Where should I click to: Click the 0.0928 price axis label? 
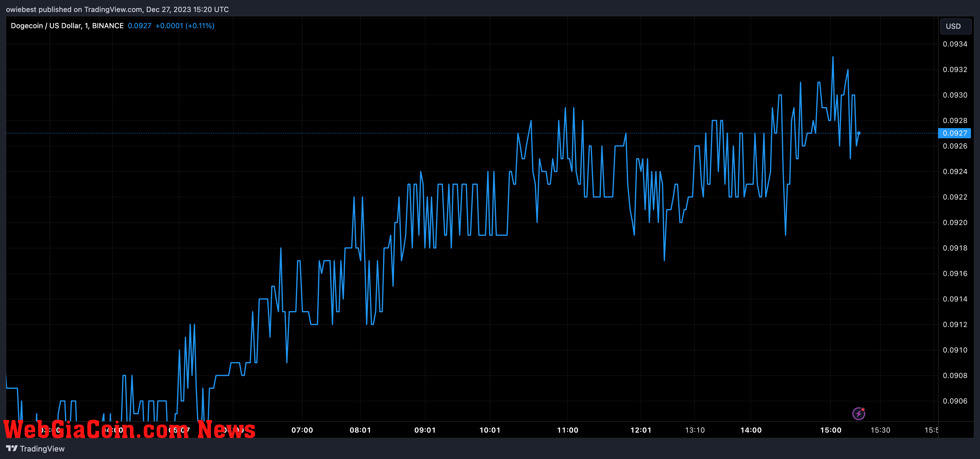point(955,121)
